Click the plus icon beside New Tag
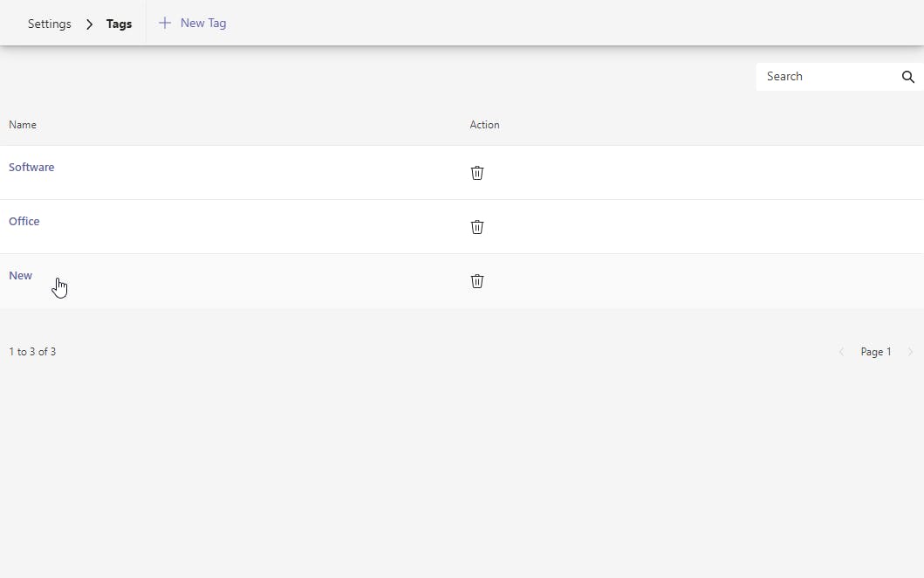Screen dimensions: 924x578 point(164,24)
